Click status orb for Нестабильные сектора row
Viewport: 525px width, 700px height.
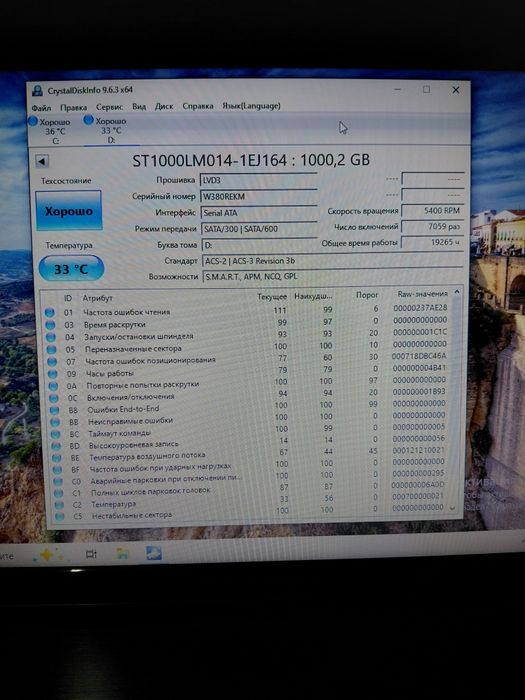point(59,517)
